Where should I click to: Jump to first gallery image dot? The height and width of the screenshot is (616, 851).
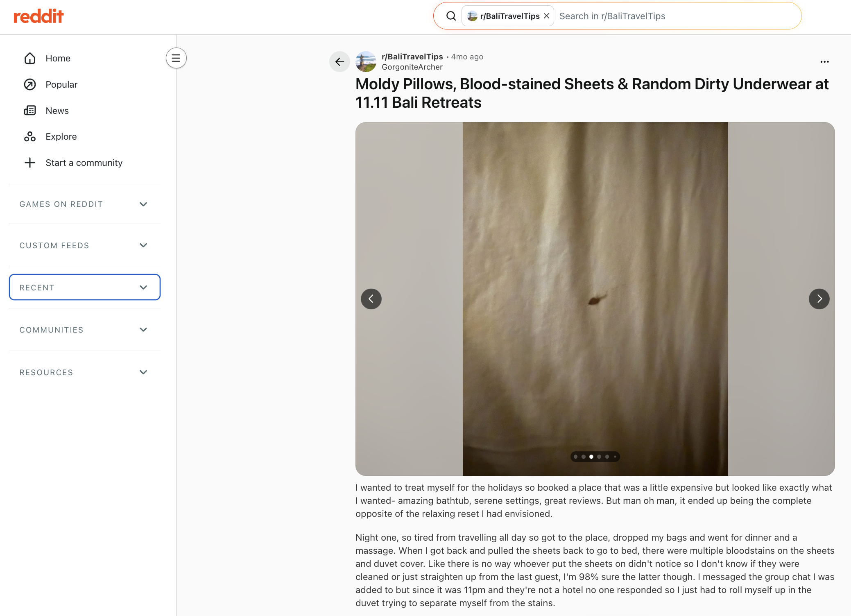pos(575,457)
